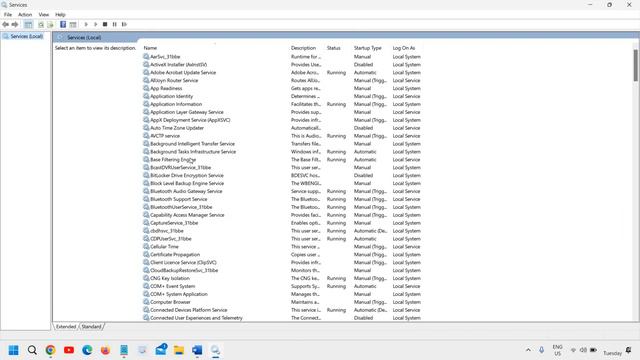Select Connected Devices Platform Service
This screenshot has height=360, width=640.
click(189, 310)
